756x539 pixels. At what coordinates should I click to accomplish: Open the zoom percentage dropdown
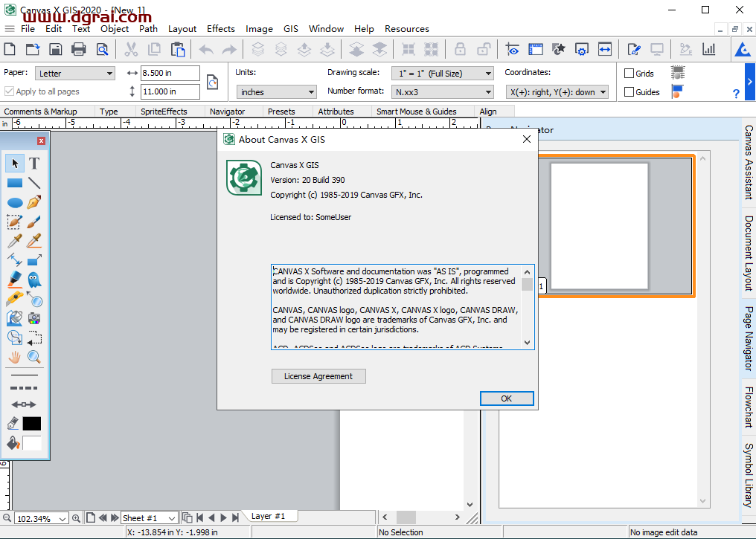click(x=63, y=519)
